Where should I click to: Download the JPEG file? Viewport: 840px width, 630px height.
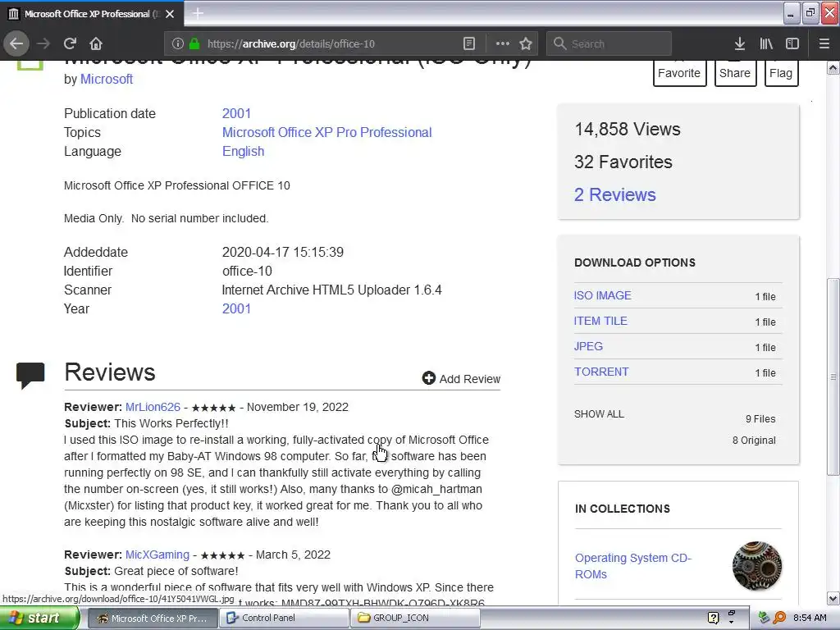(x=588, y=346)
